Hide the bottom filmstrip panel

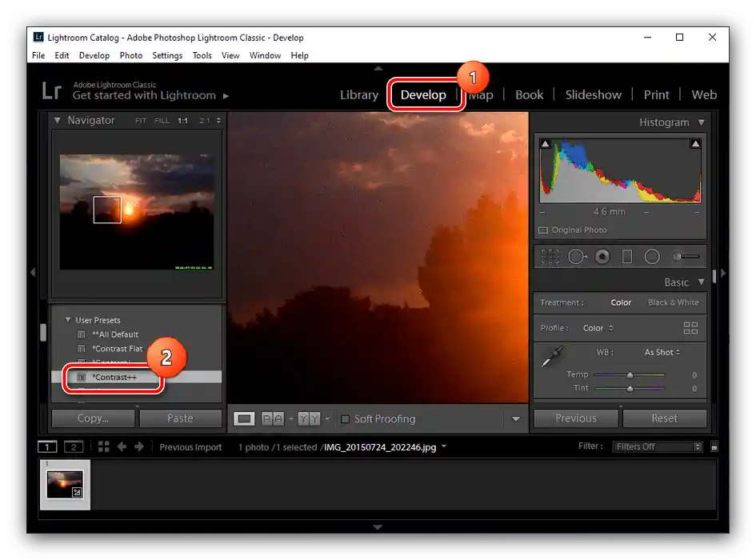378,527
